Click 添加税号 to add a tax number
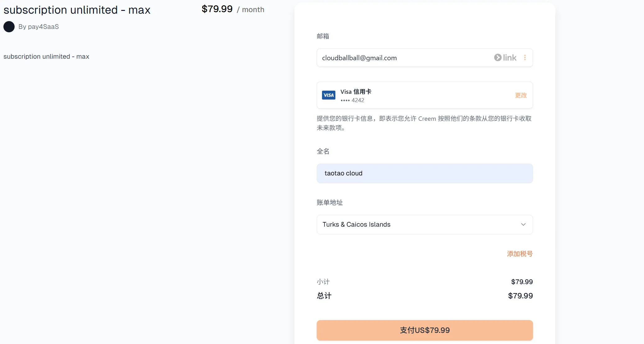 (x=519, y=254)
